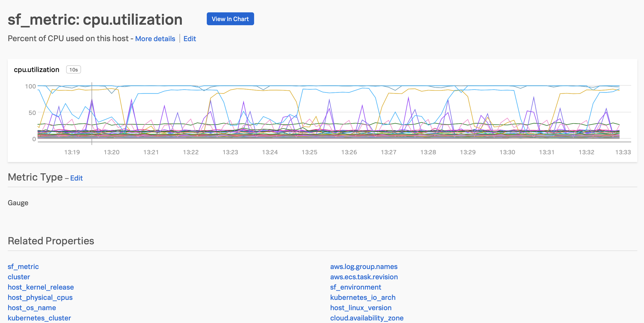
Task: Open the cloud.availability_zone property link
Action: (367, 318)
